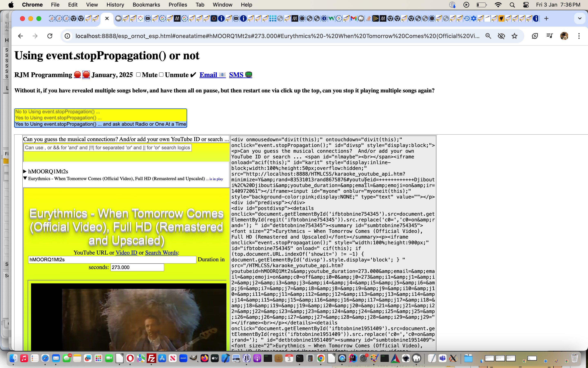Click the address bar URL
588x368 pixels.
(x=277, y=36)
